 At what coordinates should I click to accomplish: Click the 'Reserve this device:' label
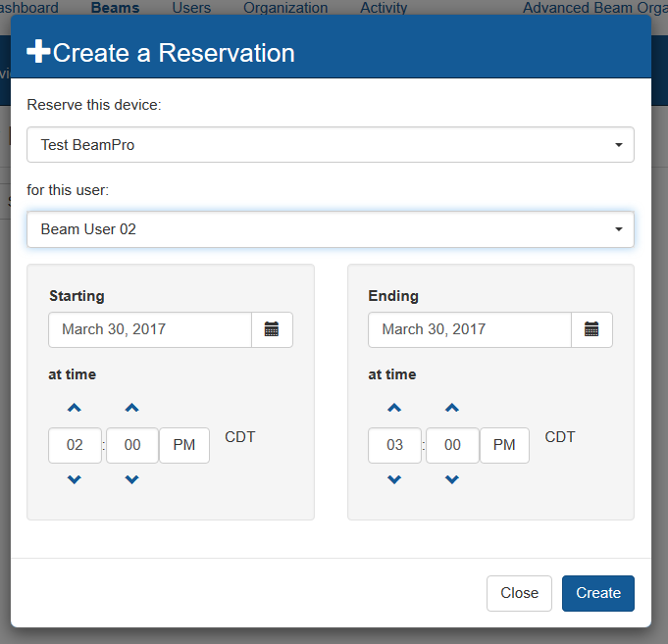(94, 105)
